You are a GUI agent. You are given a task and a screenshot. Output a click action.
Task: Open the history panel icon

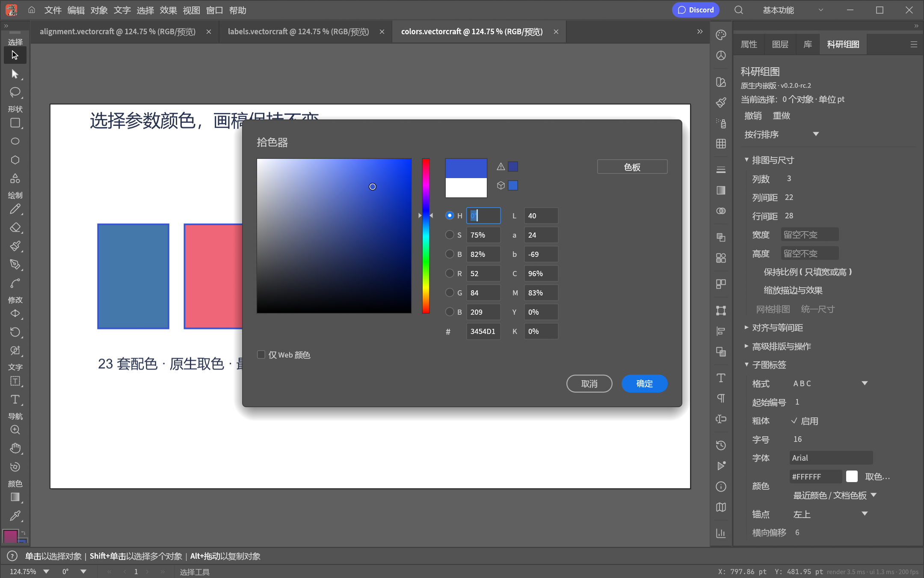721,445
